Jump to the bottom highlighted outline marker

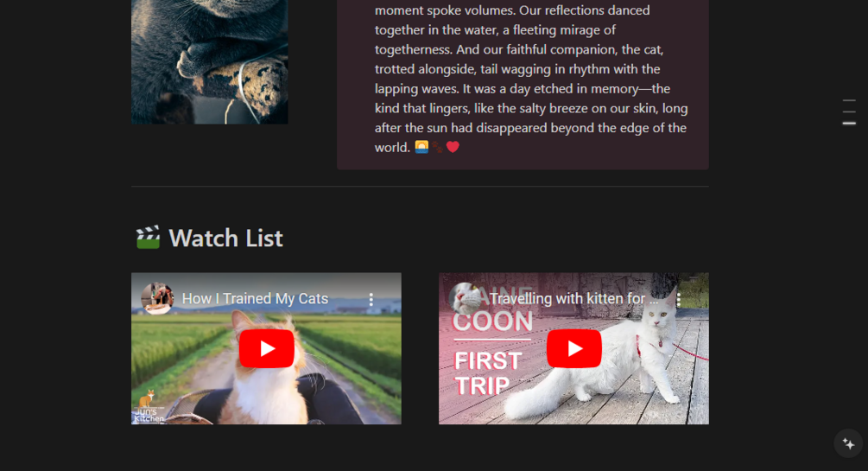(849, 123)
